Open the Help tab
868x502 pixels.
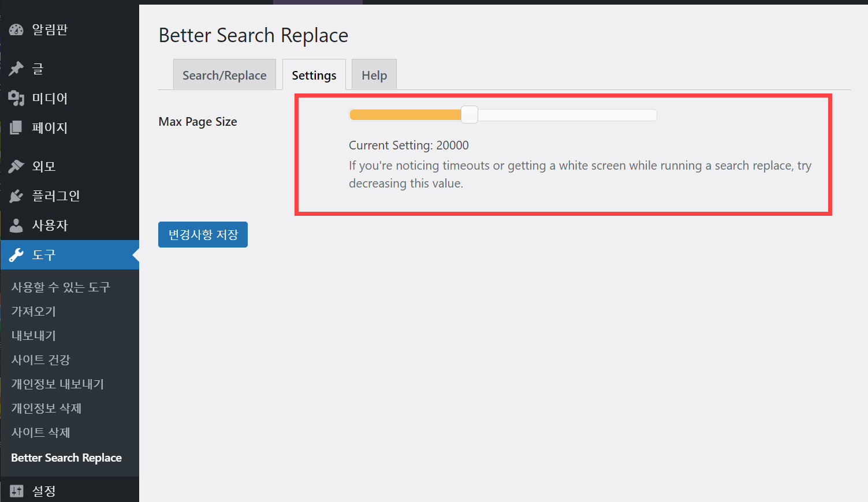coord(374,75)
